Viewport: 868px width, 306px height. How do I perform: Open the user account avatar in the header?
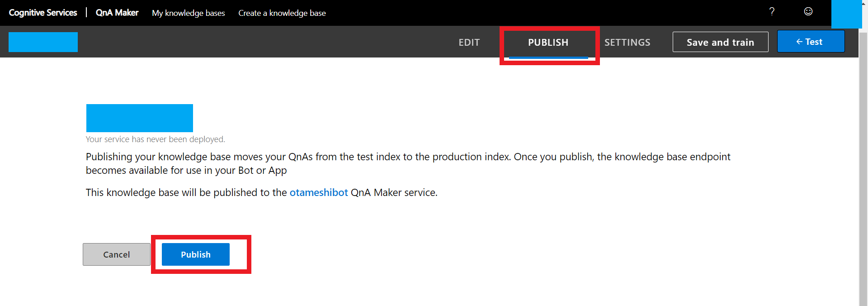(x=846, y=14)
